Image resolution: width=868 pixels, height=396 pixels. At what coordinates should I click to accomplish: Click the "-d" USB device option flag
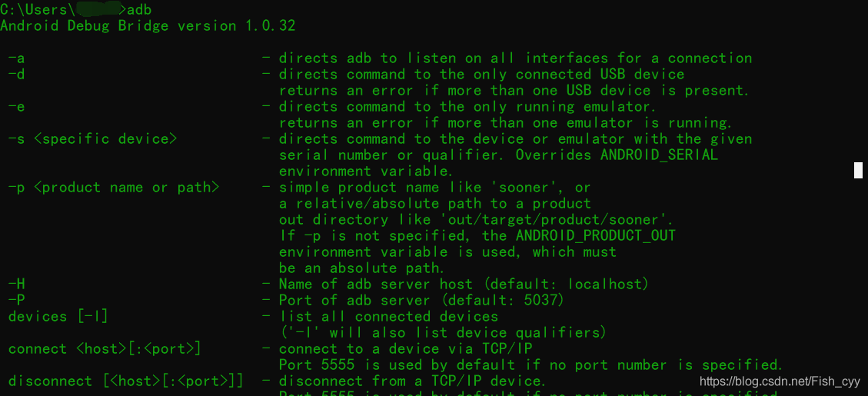(16, 74)
